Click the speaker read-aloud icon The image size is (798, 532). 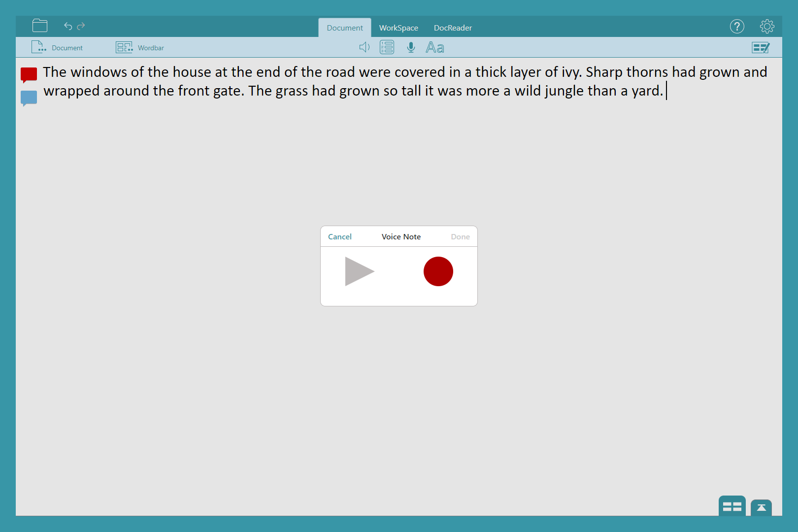[x=364, y=47]
